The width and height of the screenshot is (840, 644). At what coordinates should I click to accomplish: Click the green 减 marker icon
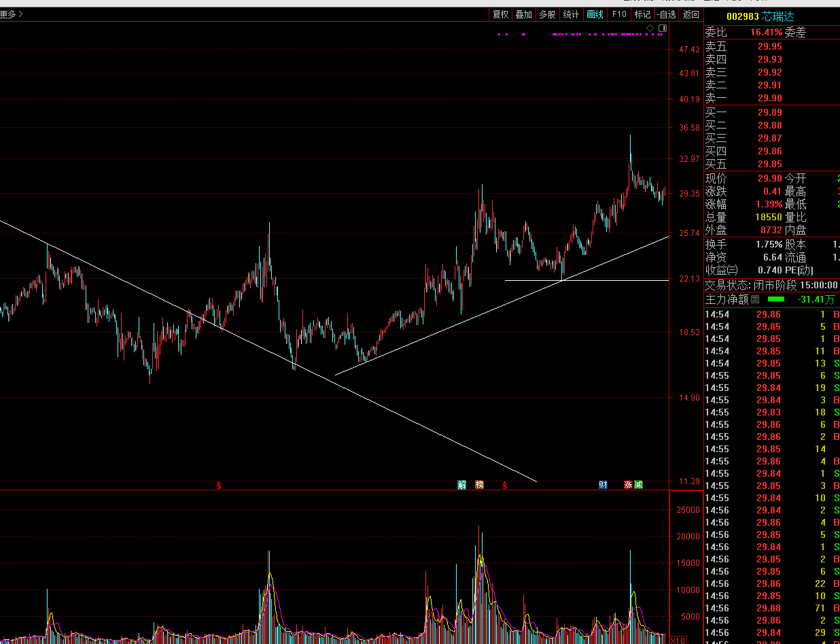638,485
